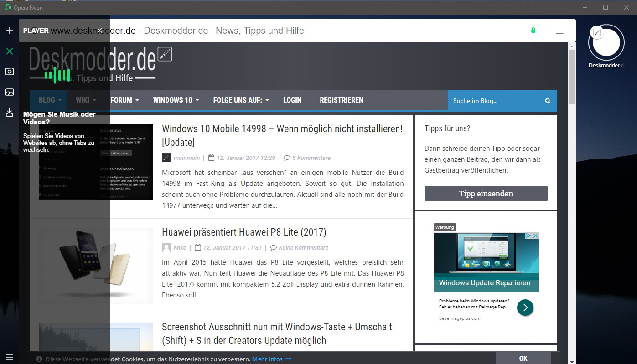Click the green audio bars player icon

click(x=57, y=76)
